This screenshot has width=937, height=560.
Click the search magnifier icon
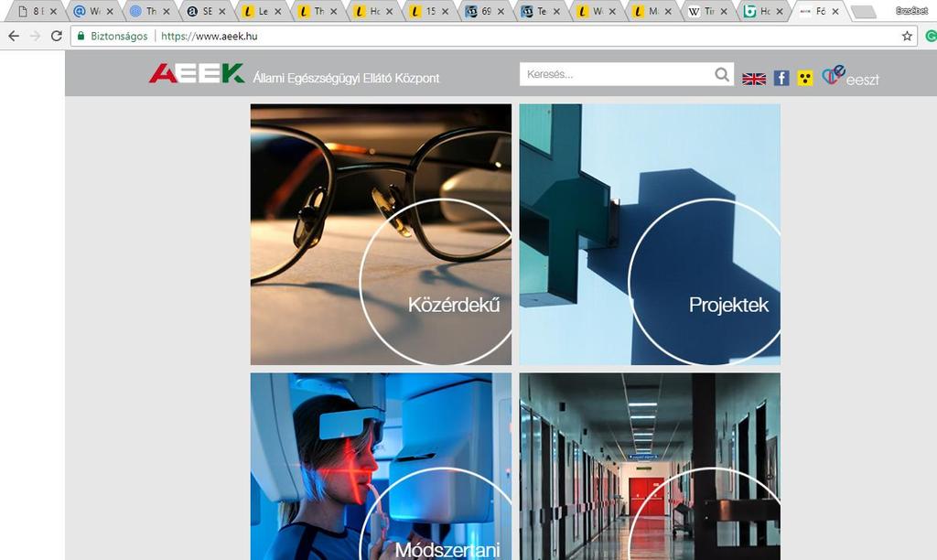click(722, 74)
